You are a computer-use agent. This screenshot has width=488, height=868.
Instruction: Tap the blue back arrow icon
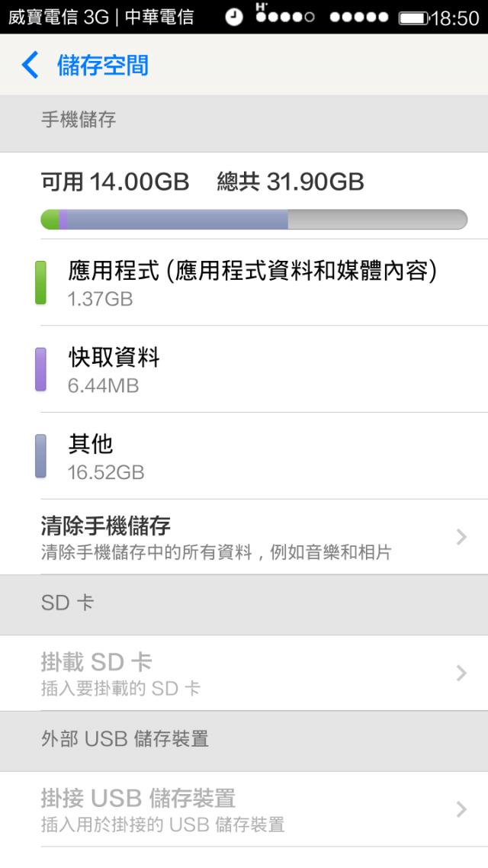(30, 65)
